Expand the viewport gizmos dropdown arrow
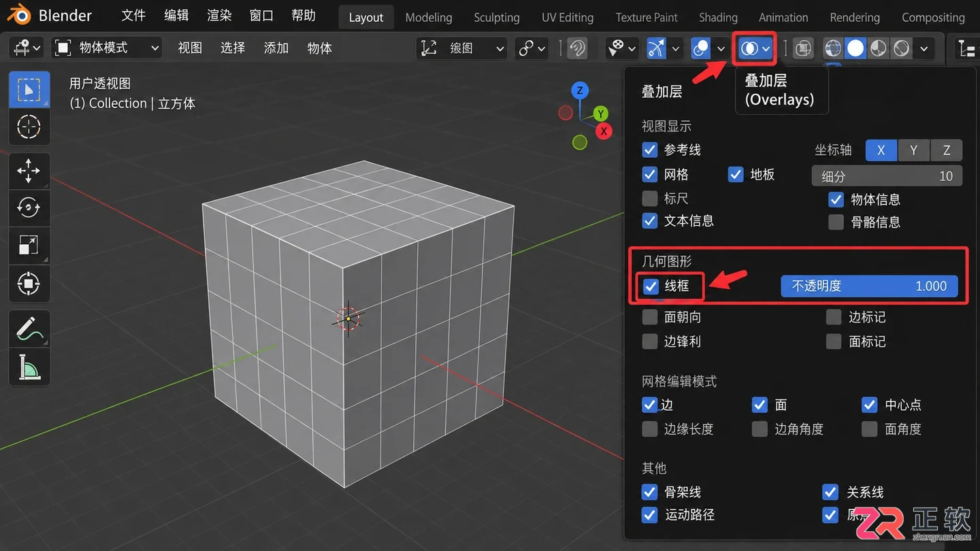Viewport: 980px width, 551px height. point(675,48)
